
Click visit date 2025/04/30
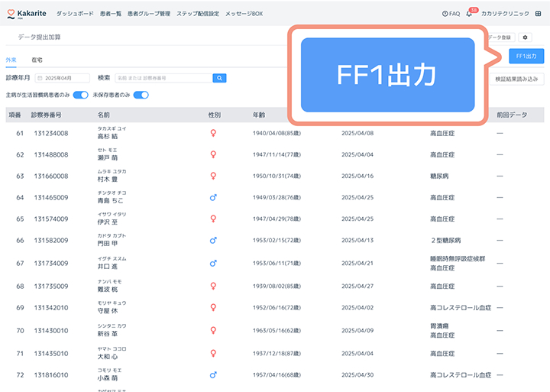pyautogui.click(x=357, y=375)
